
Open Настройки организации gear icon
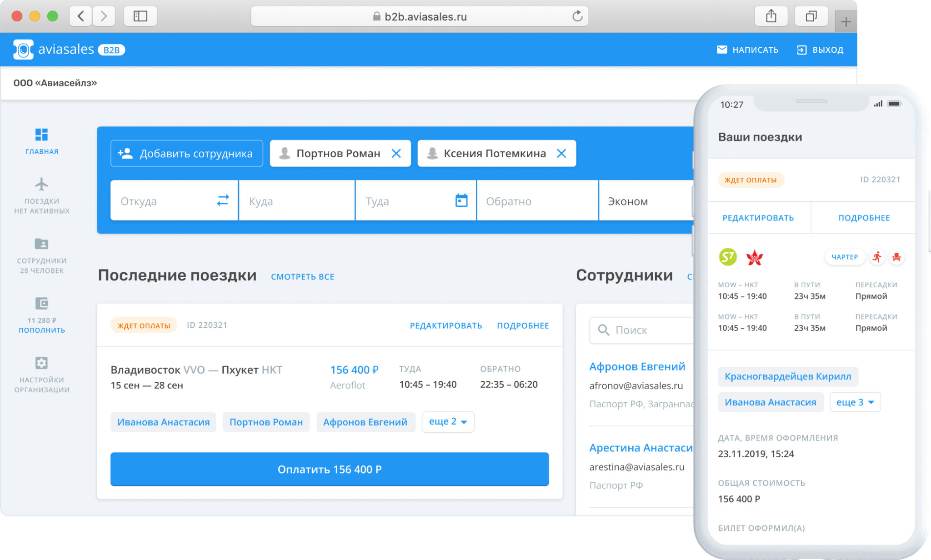[41, 363]
